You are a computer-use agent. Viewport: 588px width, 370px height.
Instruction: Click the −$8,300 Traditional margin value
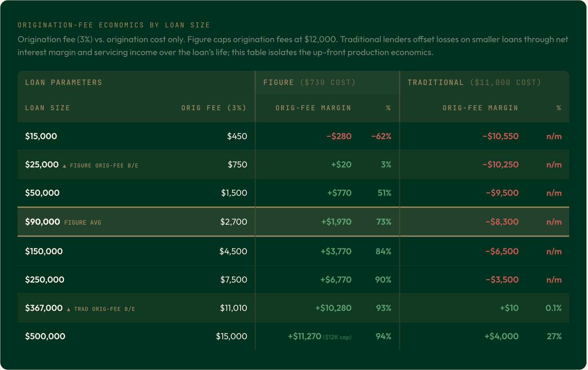[x=502, y=222]
